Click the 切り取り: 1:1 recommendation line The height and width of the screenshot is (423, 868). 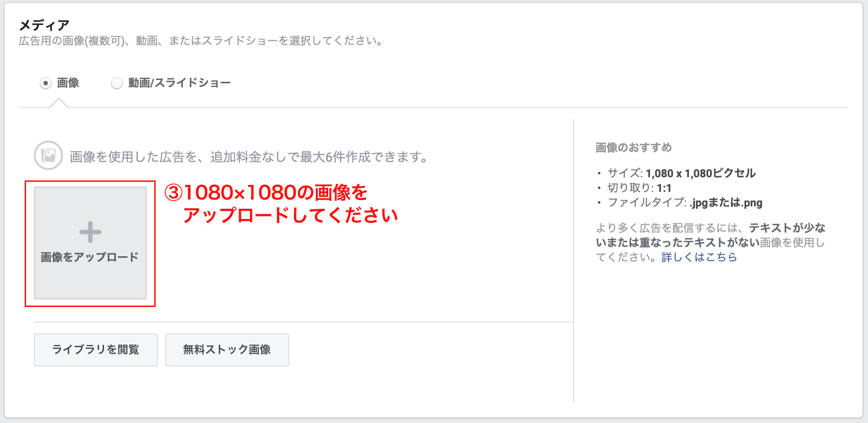click(x=639, y=188)
